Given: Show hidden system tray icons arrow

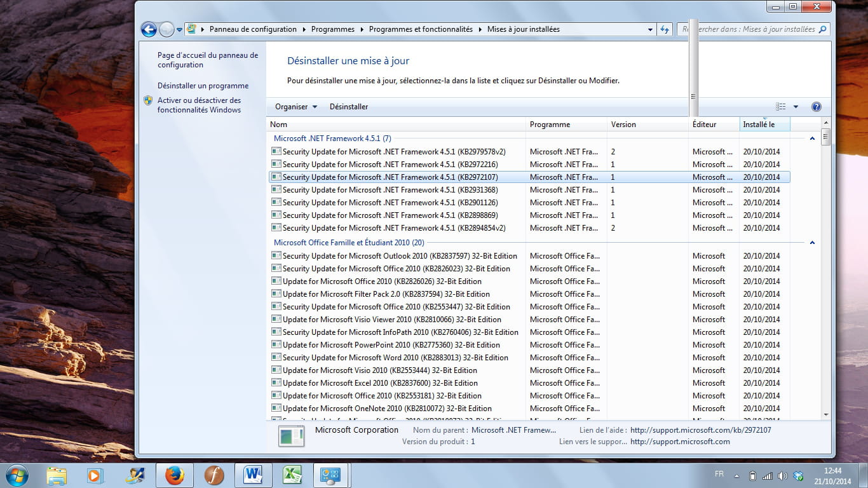Looking at the screenshot, I should pyautogui.click(x=737, y=476).
